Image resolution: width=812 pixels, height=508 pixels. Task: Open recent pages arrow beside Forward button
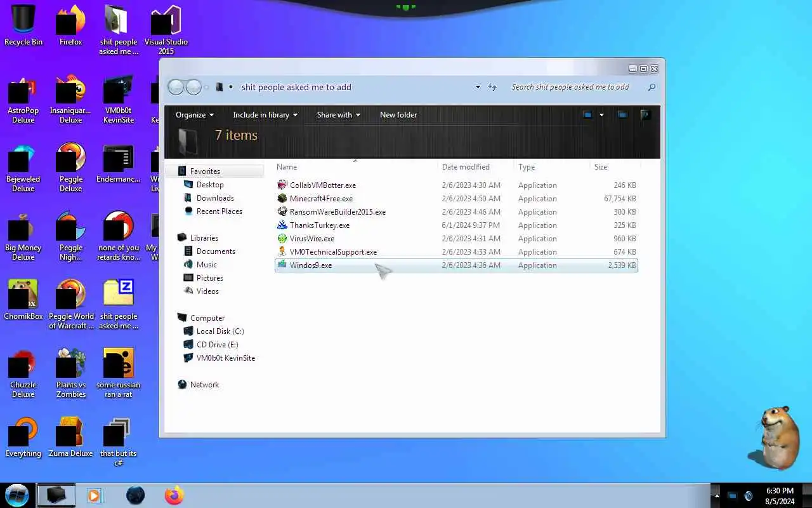(207, 87)
